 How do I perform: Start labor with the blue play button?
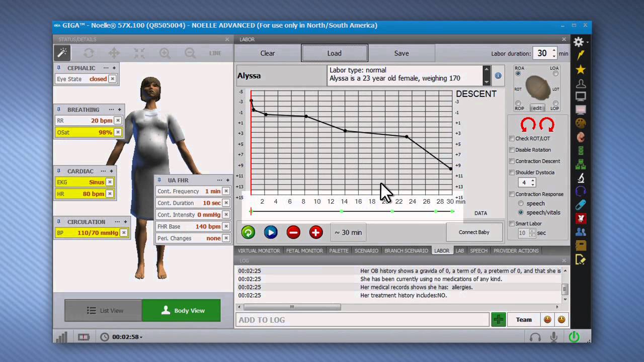click(271, 232)
